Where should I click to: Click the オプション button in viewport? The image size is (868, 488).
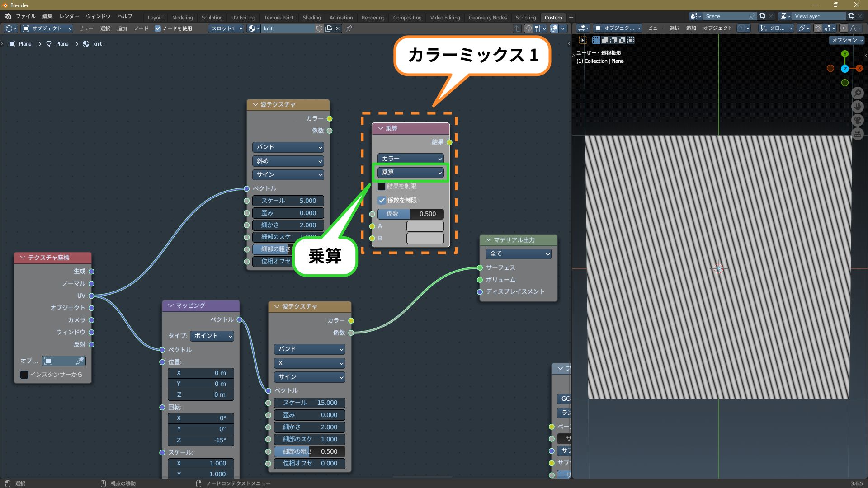click(x=847, y=40)
